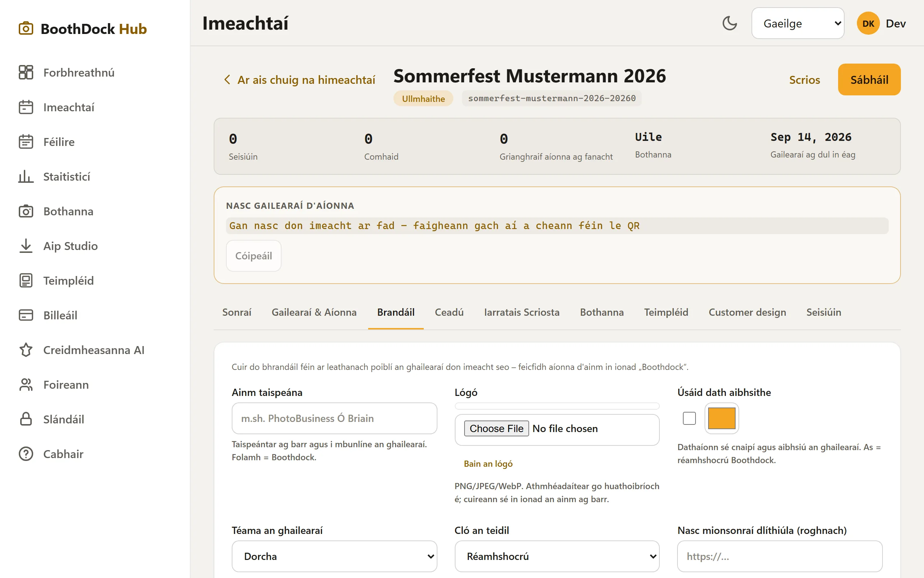Open the Billeáil credit card icon
This screenshot has height=578, width=924.
coord(26,315)
